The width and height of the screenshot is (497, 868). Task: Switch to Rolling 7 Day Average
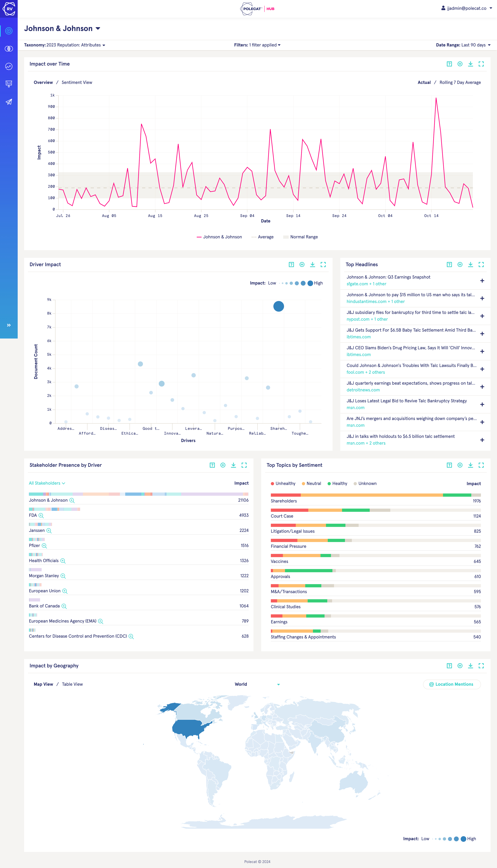pos(460,82)
